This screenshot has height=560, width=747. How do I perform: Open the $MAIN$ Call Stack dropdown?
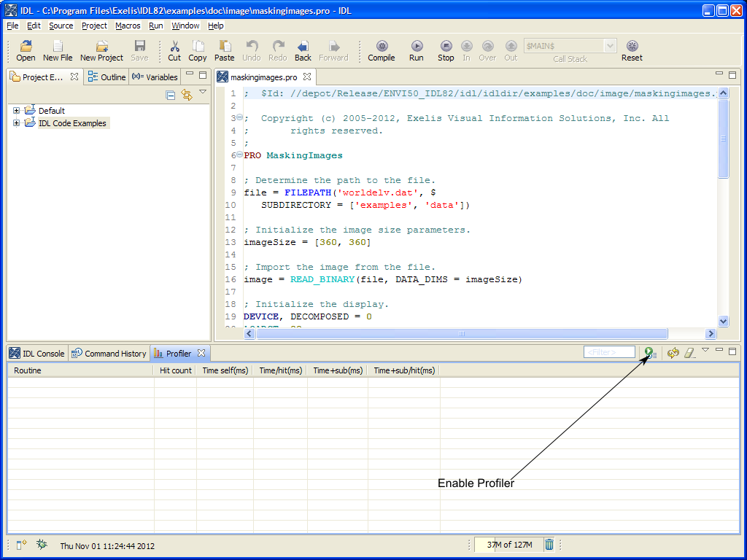coord(610,46)
